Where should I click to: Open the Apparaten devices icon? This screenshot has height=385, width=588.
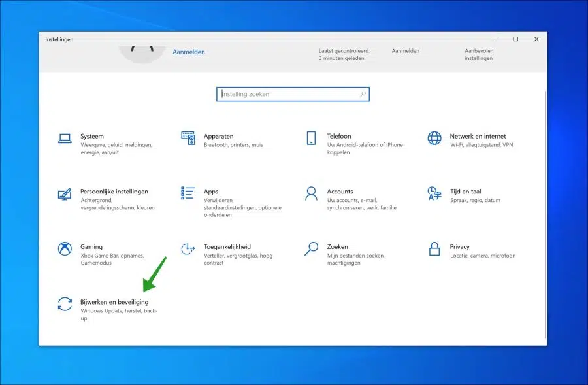pyautogui.click(x=188, y=138)
